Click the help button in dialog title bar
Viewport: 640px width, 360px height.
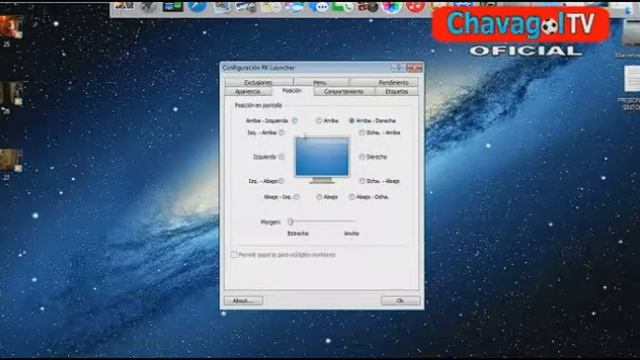[x=399, y=68]
